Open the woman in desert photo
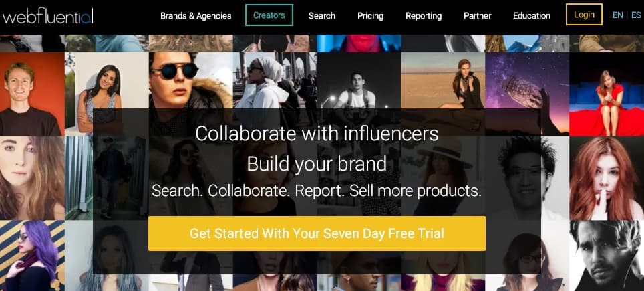The image size is (644, 291). point(443,80)
